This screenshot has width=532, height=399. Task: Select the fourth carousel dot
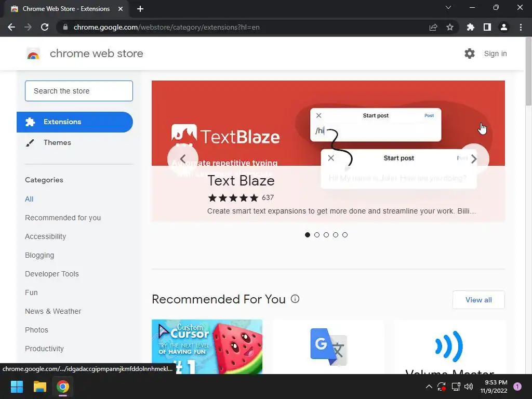click(x=336, y=235)
